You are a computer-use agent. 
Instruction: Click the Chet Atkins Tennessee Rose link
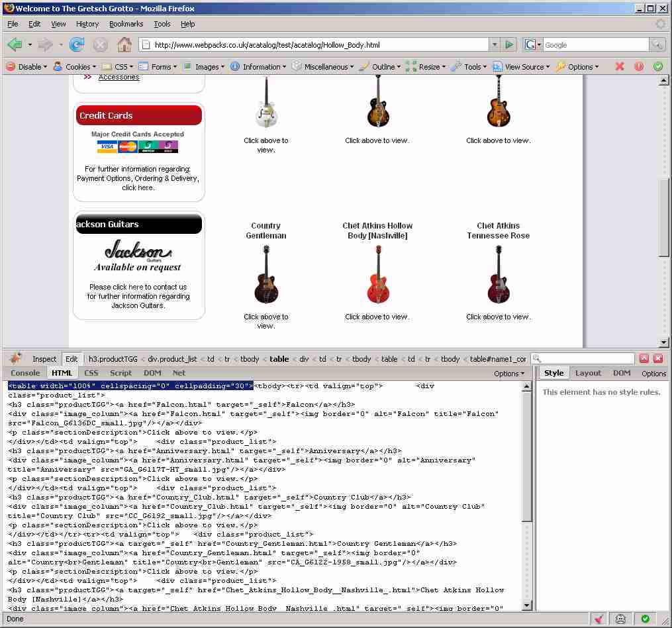[498, 231]
